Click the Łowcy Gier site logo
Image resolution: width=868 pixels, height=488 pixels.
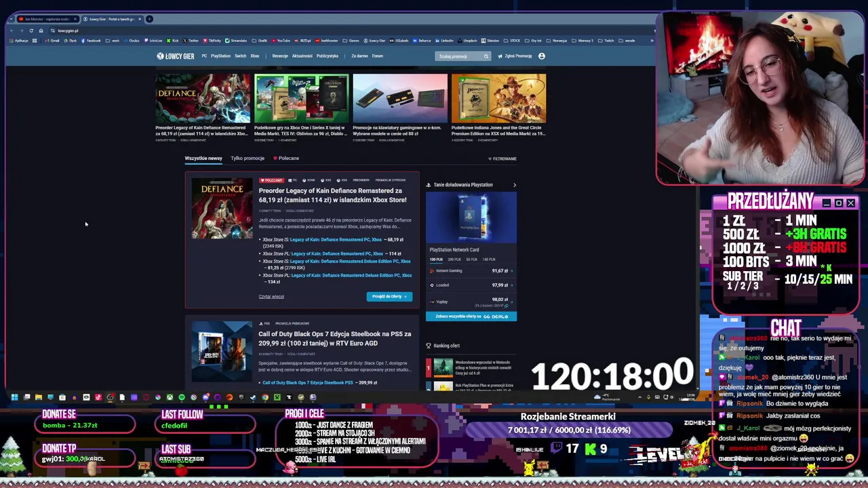(x=176, y=56)
